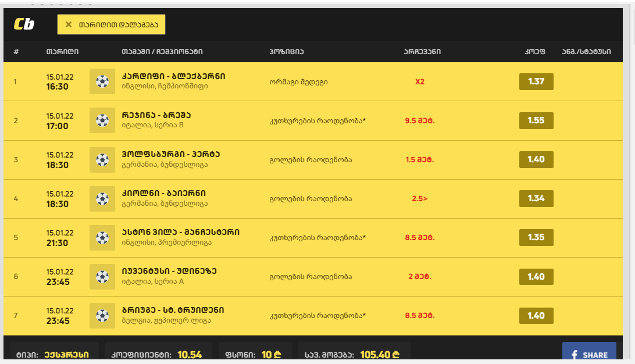Click the football icon for ვოლფსბურგი - ჰერტა

pyautogui.click(x=102, y=159)
